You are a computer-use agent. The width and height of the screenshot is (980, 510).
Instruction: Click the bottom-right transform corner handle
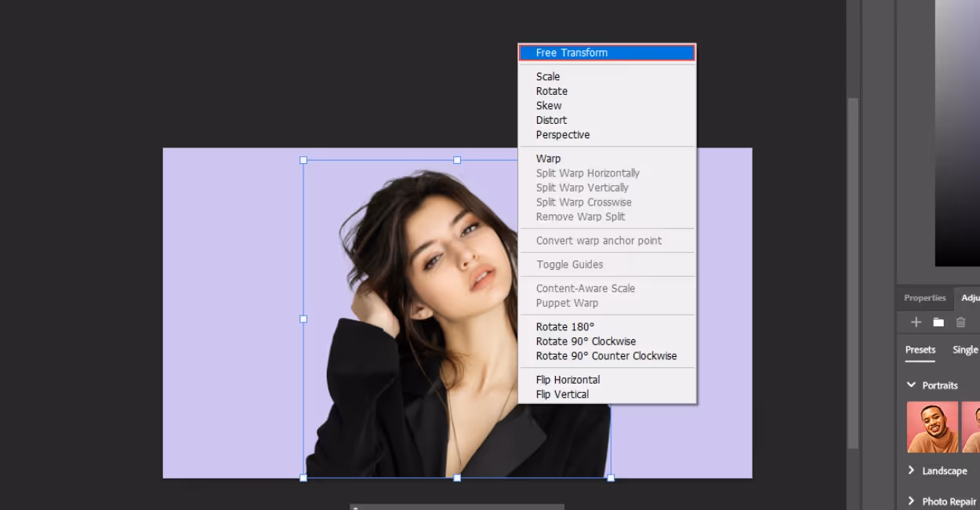click(x=611, y=477)
